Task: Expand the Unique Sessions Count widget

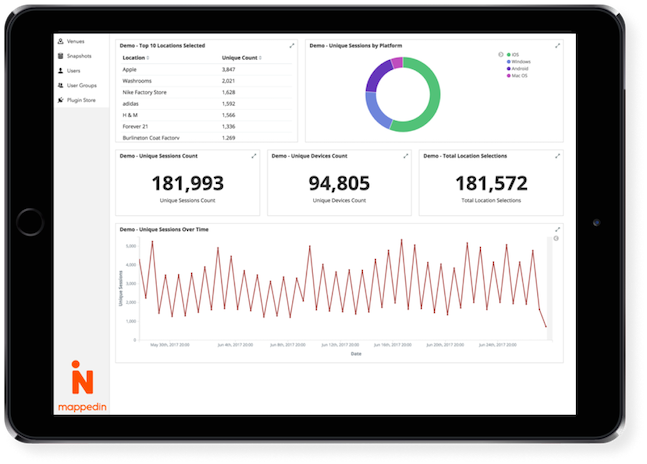Action: click(x=254, y=156)
